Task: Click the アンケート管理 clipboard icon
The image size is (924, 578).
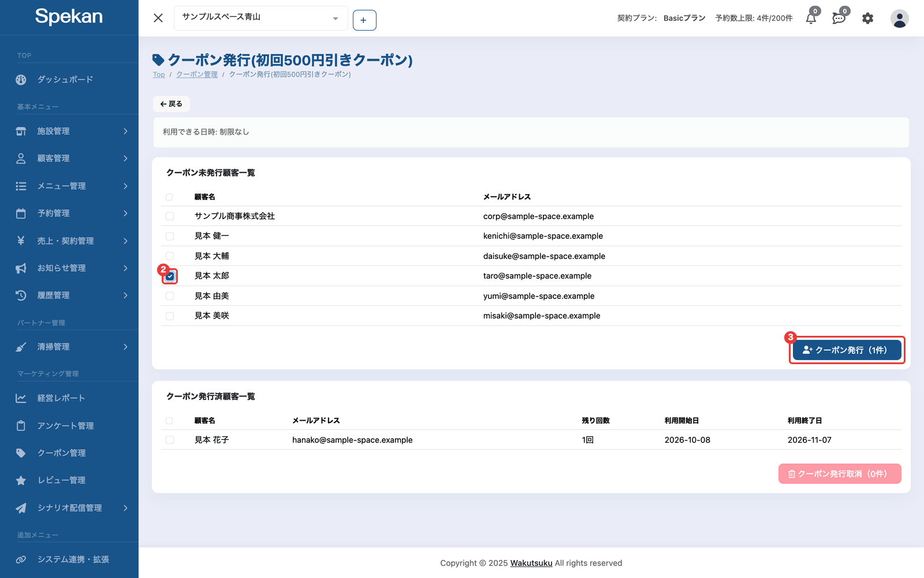Action: (x=21, y=425)
